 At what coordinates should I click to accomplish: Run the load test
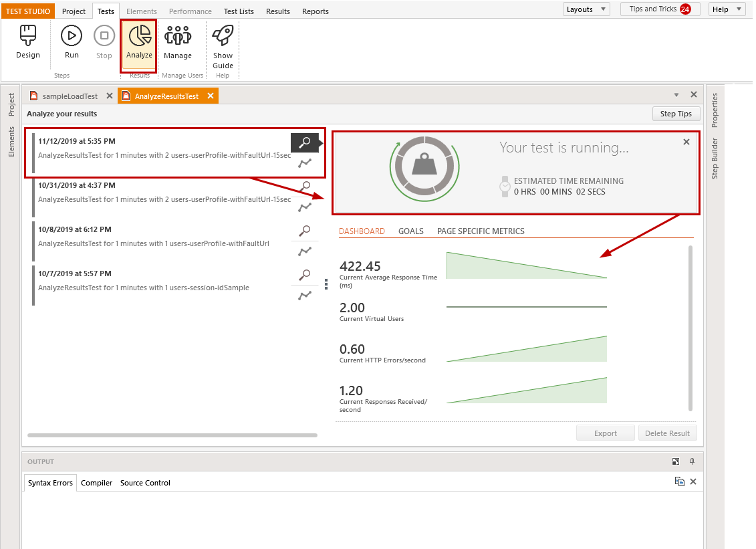(72, 42)
